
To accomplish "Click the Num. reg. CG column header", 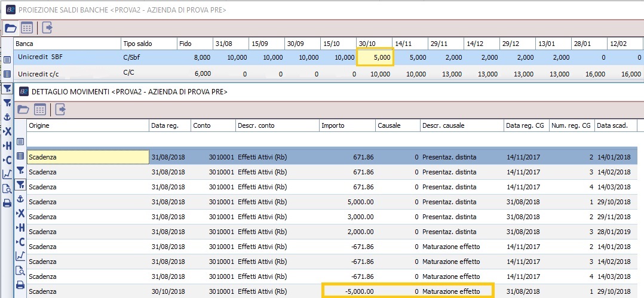I will click(x=572, y=125).
